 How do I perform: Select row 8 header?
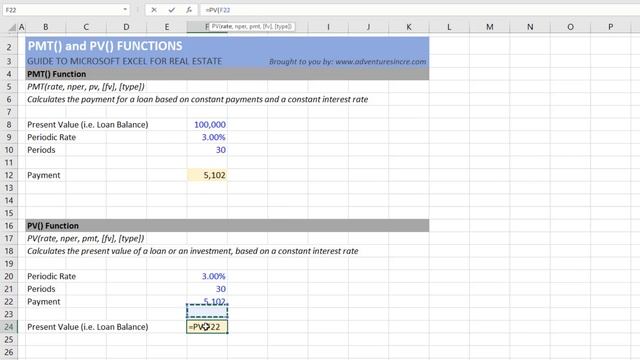[9, 124]
